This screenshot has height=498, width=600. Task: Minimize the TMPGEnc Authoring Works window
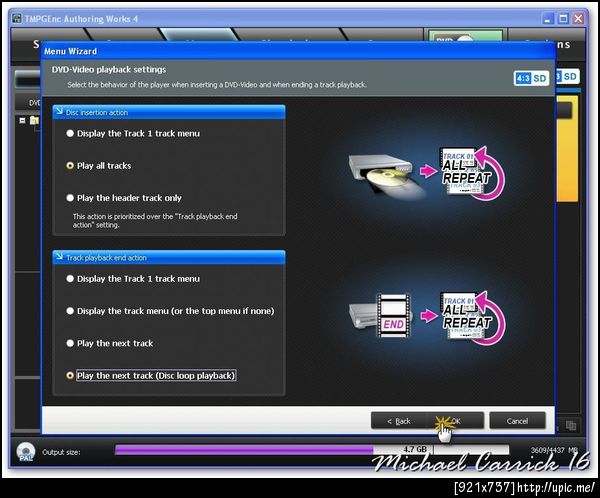pyautogui.click(x=548, y=18)
